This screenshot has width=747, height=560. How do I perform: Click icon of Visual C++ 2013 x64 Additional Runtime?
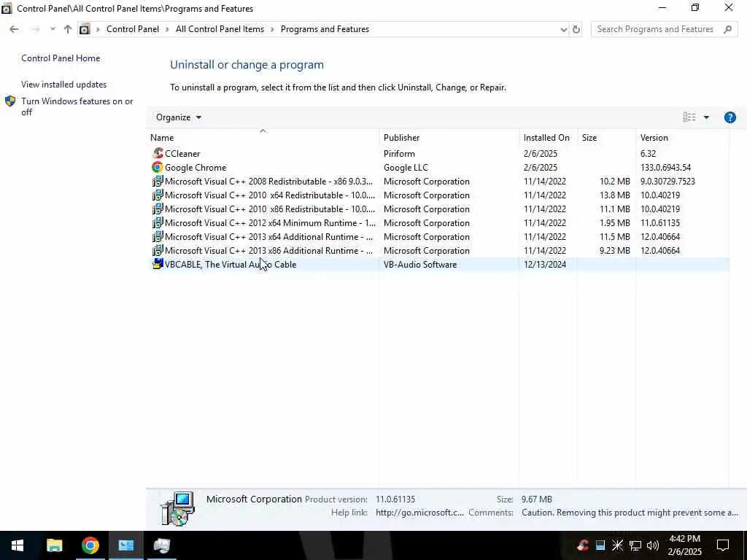tap(158, 237)
